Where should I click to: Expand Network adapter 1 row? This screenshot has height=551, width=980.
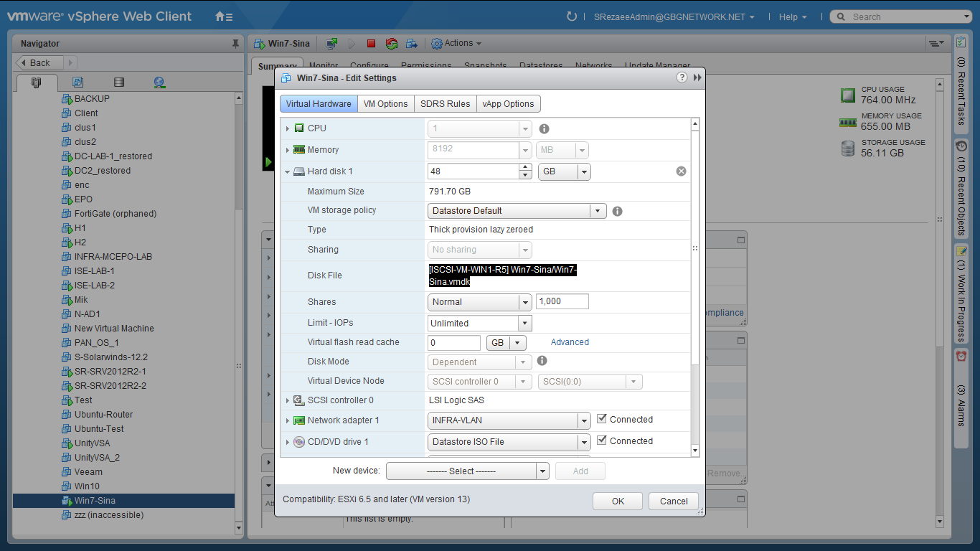(x=288, y=420)
